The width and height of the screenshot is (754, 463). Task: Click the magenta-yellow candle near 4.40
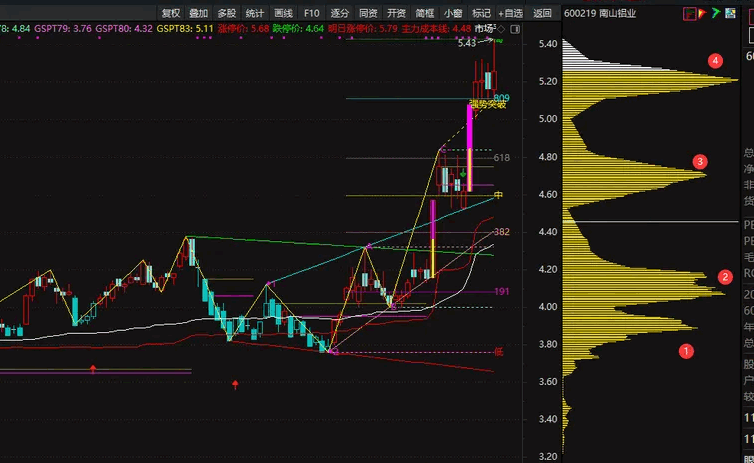click(433, 238)
